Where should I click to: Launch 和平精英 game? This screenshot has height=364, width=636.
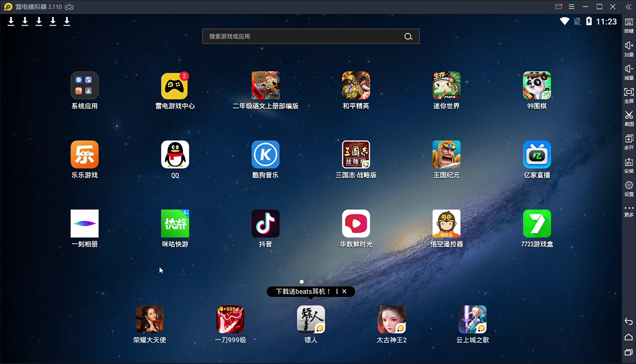[x=355, y=86]
